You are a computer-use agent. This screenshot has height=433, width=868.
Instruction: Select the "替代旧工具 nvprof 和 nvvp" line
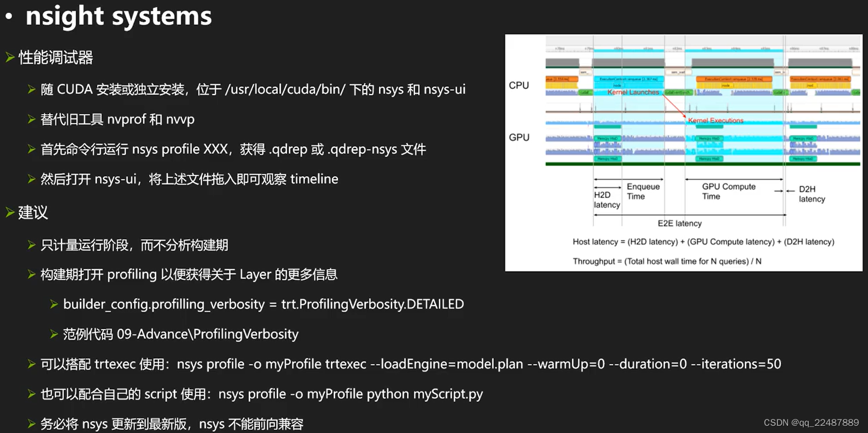tap(117, 119)
